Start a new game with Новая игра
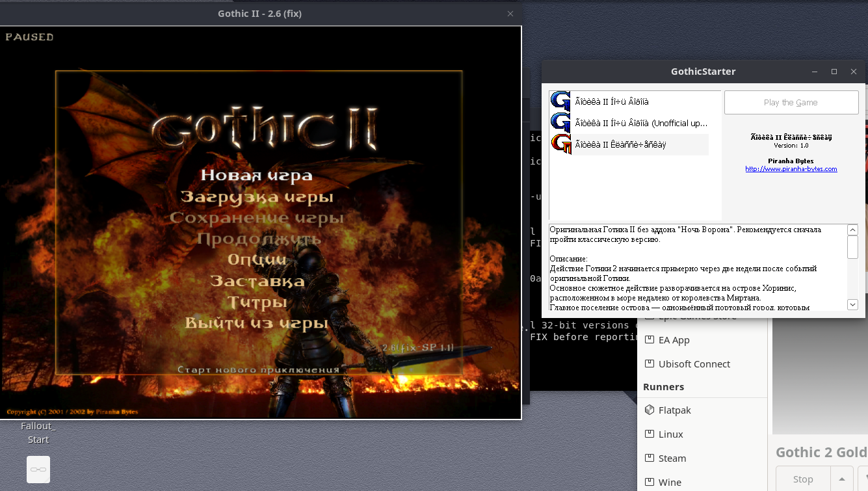 pyautogui.click(x=257, y=175)
